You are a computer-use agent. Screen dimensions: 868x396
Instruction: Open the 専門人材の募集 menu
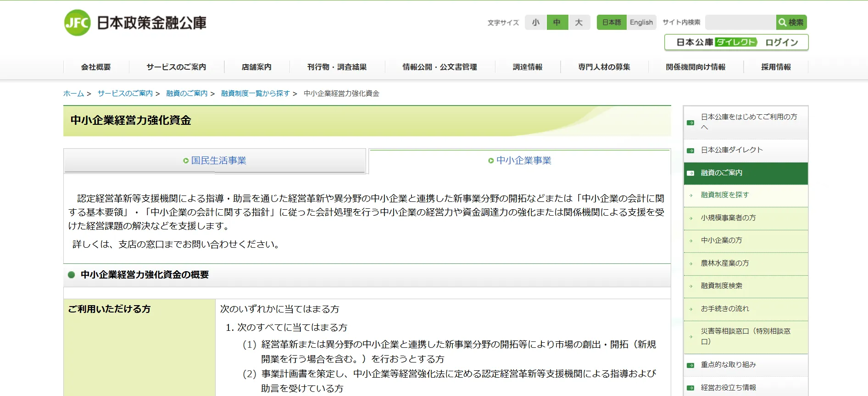pyautogui.click(x=604, y=67)
